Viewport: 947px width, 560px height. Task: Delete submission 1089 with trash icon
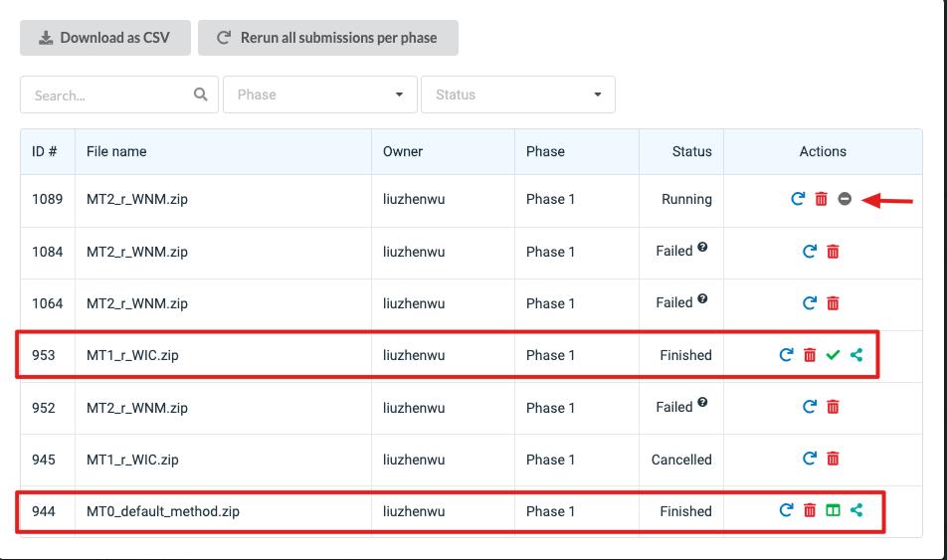(x=822, y=199)
